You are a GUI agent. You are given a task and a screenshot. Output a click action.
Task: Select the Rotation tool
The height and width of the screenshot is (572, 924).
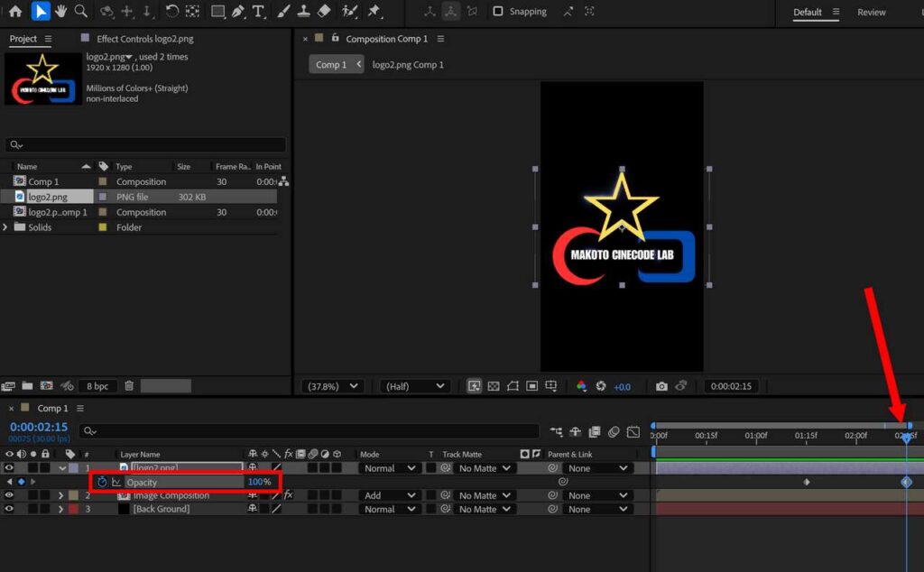[x=171, y=11]
